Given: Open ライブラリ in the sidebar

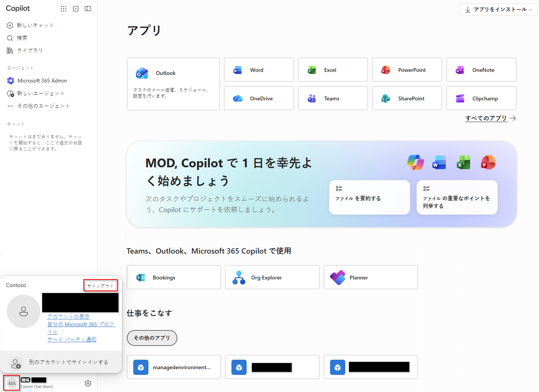Looking at the screenshot, I should (x=25, y=51).
